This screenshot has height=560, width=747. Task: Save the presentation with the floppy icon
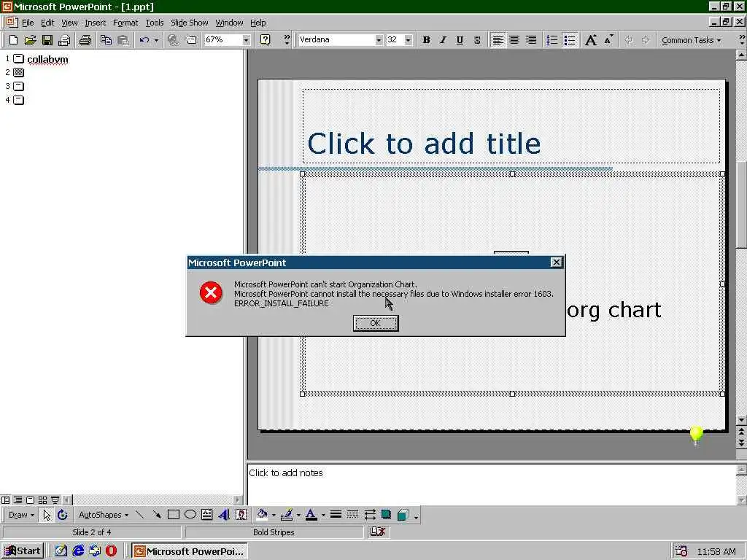tap(47, 40)
